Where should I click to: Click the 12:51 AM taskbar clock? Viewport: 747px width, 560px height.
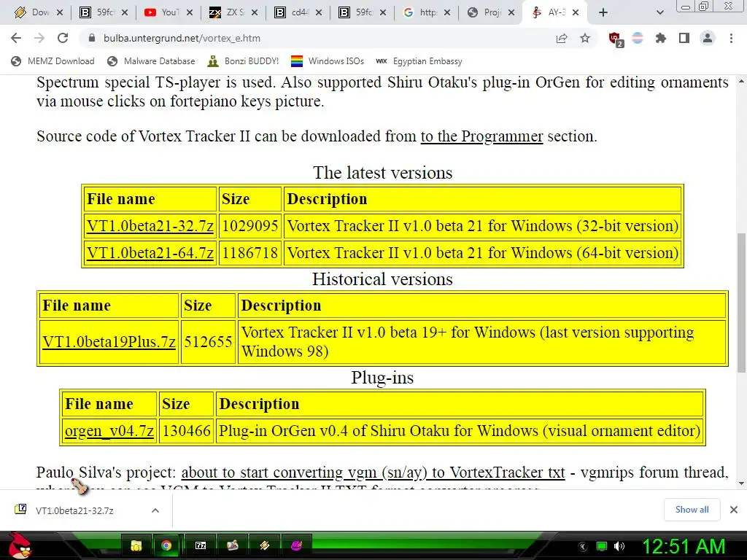click(x=683, y=546)
